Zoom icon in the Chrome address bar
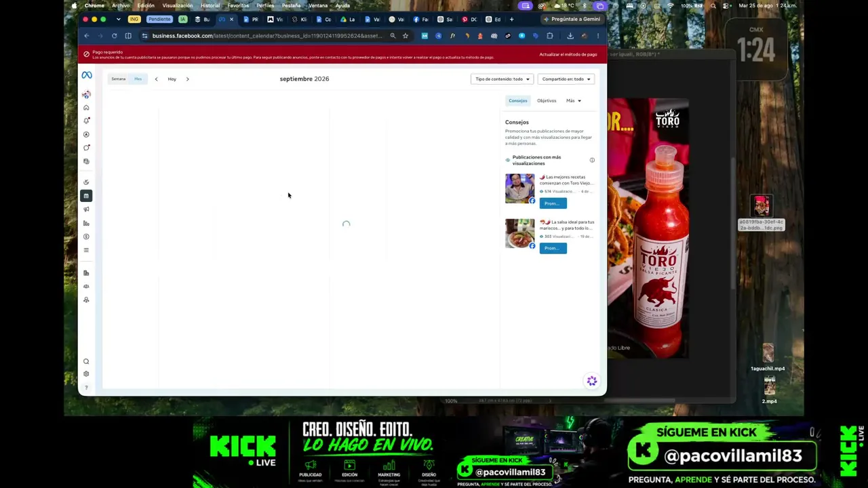The width and height of the screenshot is (868, 488). pos(393,36)
